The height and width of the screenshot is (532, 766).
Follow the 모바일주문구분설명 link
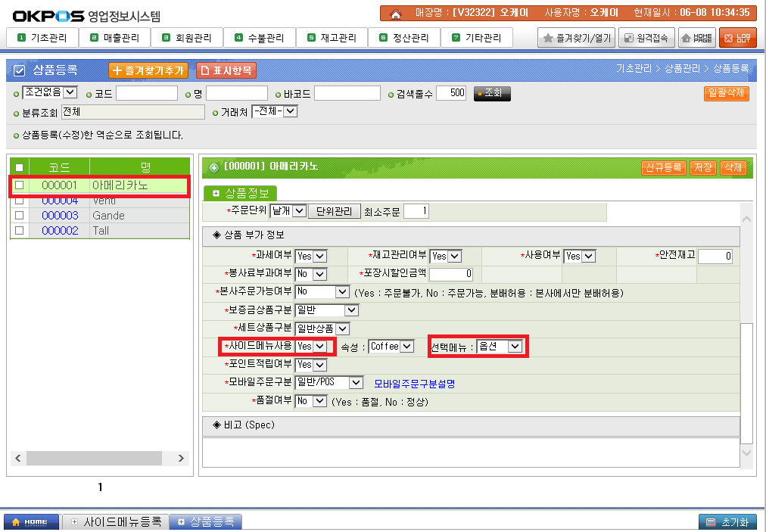click(414, 383)
